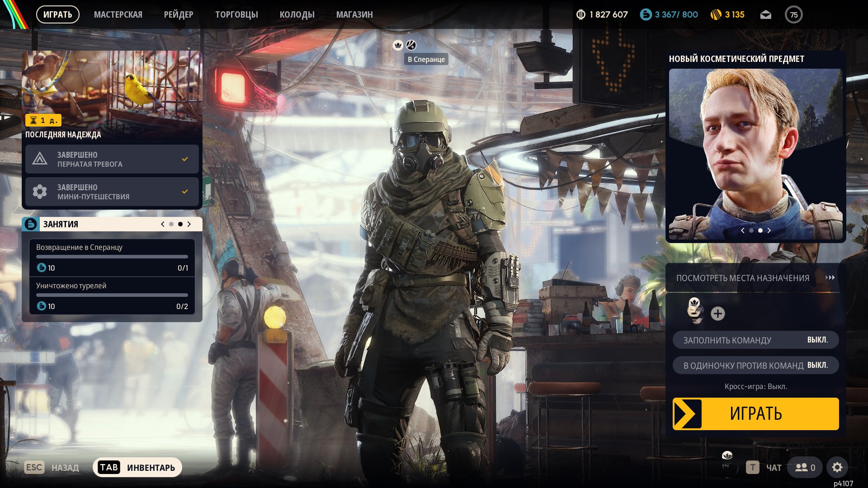The width and height of the screenshot is (868, 488).
Task: Go to previous page in Занятия panel
Action: [x=163, y=224]
